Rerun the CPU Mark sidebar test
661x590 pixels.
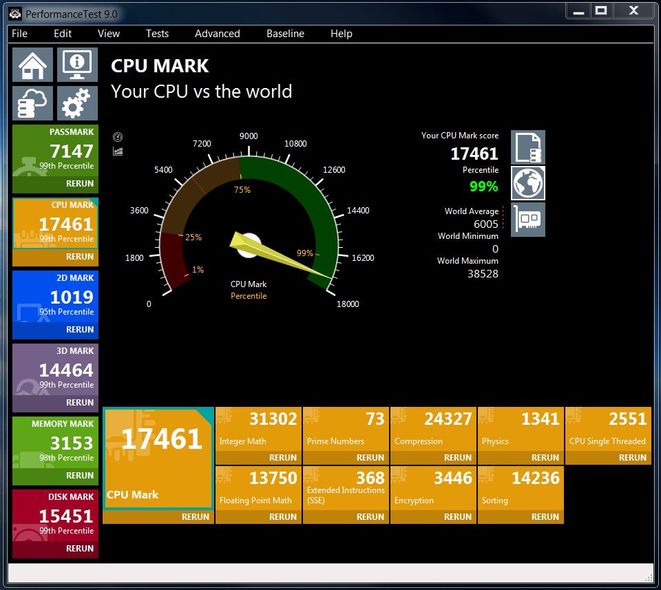[x=80, y=257]
